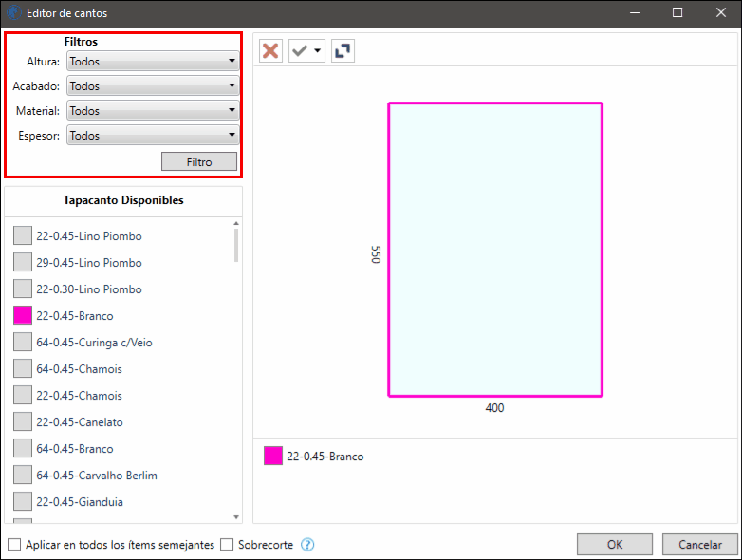Screen dimensions: 742x560
Task: Open the Acabado dropdown
Action: click(153, 85)
